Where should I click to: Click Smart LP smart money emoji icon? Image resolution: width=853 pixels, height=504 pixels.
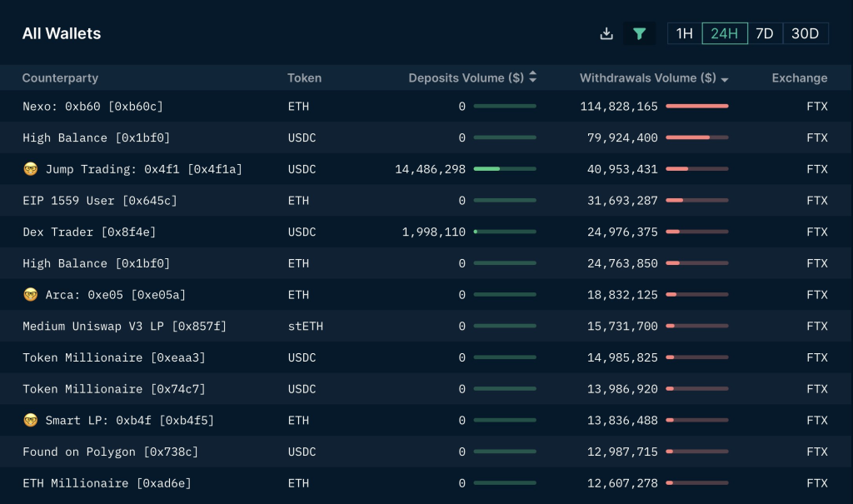click(x=31, y=420)
